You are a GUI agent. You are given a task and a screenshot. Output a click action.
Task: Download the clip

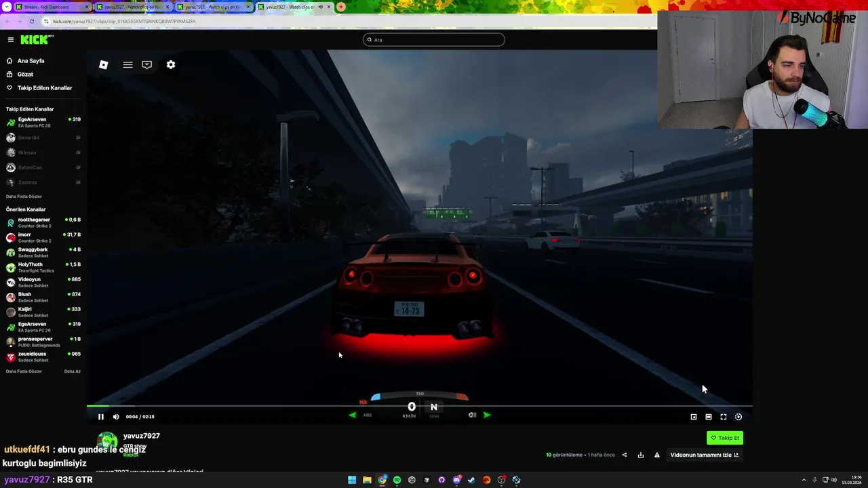click(641, 455)
